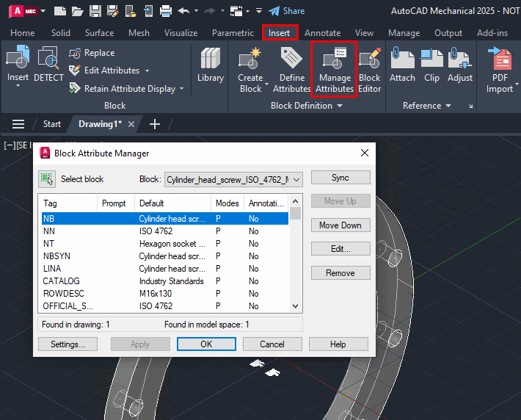Switch to the Solid ribbon tab
521x420 pixels.
coord(61,33)
